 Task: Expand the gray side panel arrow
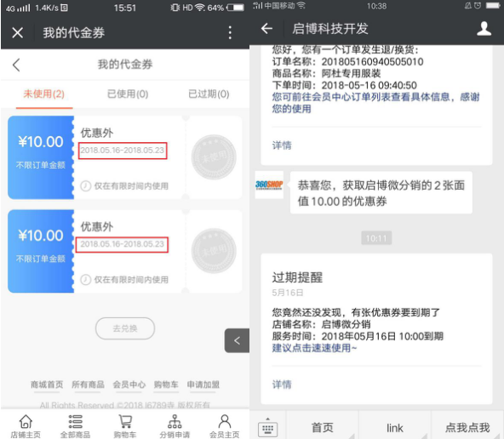(237, 340)
